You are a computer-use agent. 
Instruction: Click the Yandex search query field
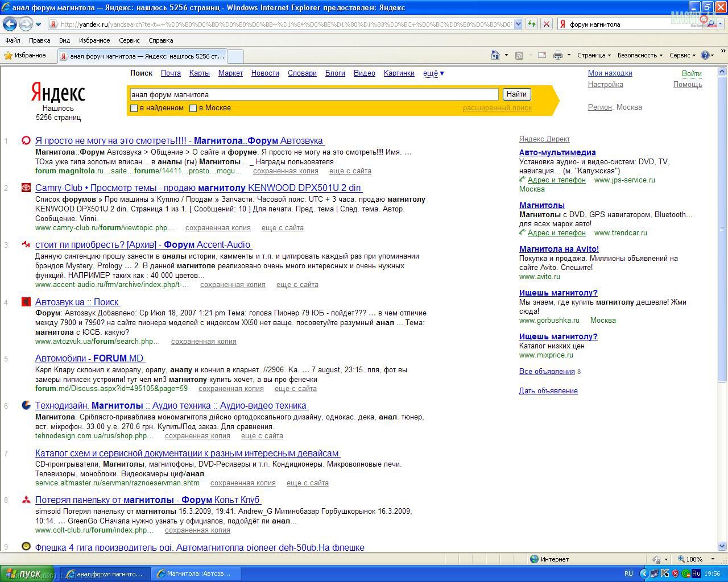pos(314,94)
